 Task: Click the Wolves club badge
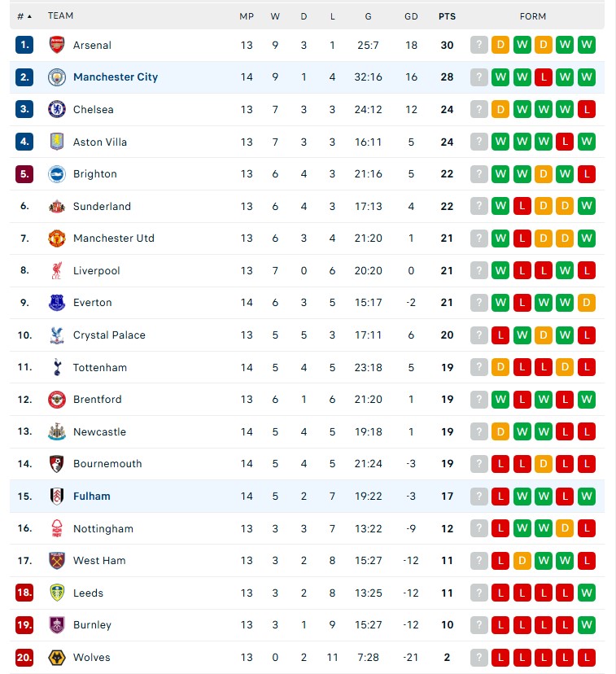pos(56,657)
